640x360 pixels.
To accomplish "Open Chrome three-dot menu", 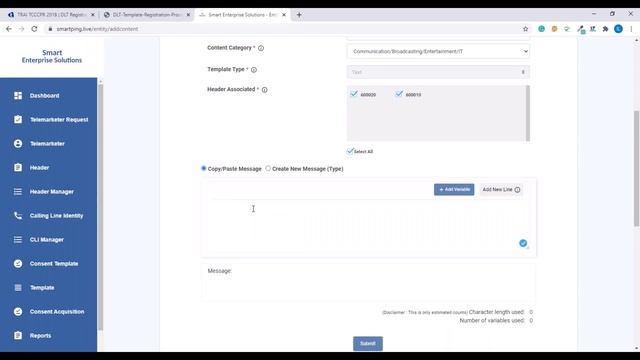I will [631, 29].
